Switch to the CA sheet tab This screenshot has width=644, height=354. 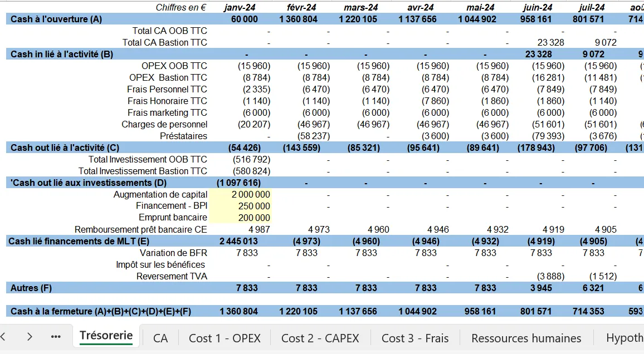(160, 338)
